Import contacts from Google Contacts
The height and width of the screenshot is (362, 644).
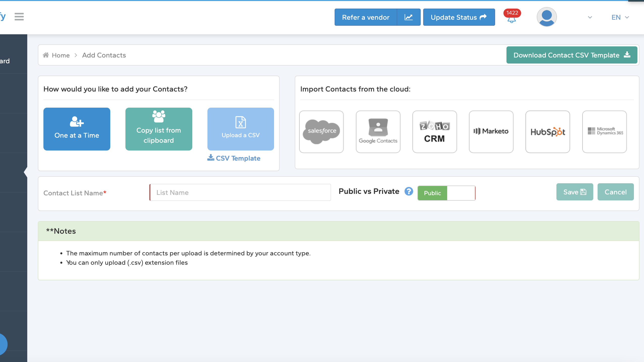[378, 132]
